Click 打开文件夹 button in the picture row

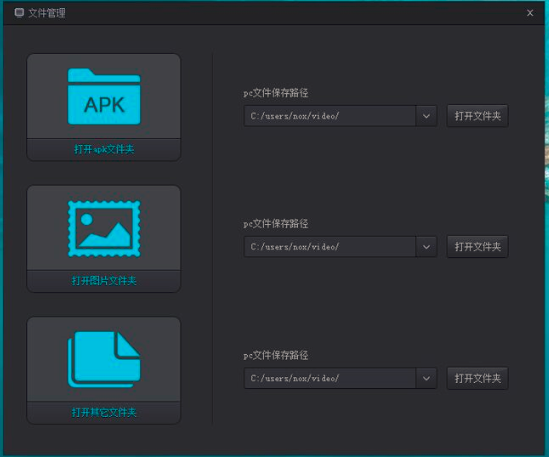478,247
